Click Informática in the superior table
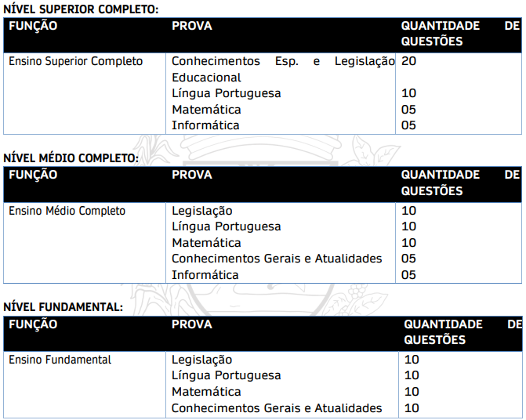Image resolution: width=526 pixels, height=420 pixels. pyautogui.click(x=205, y=125)
